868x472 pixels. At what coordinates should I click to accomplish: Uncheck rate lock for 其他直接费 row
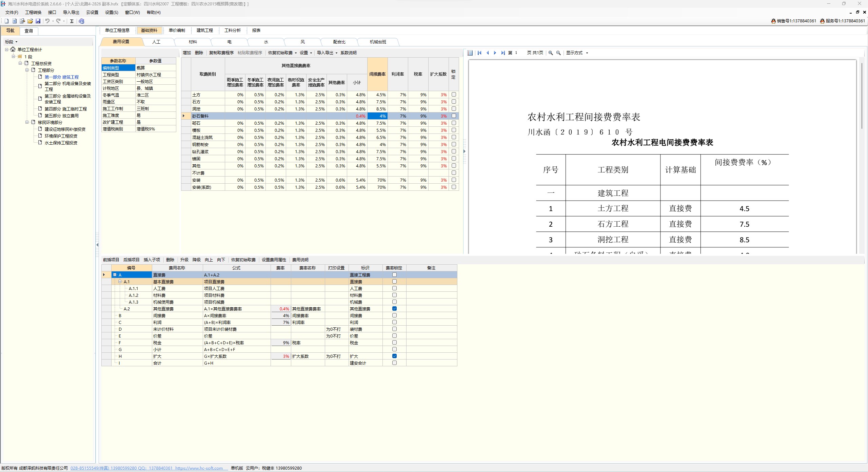point(394,309)
